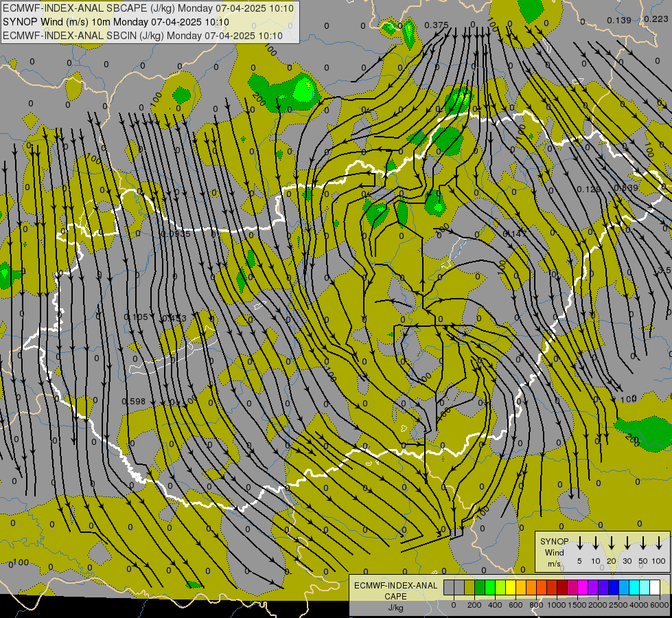
Task: Click the 0.598 value on the map
Action: click(134, 402)
